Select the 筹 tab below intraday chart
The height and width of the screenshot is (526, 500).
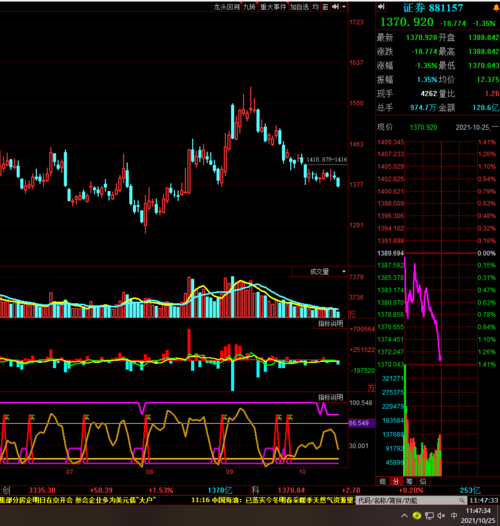tap(409, 481)
